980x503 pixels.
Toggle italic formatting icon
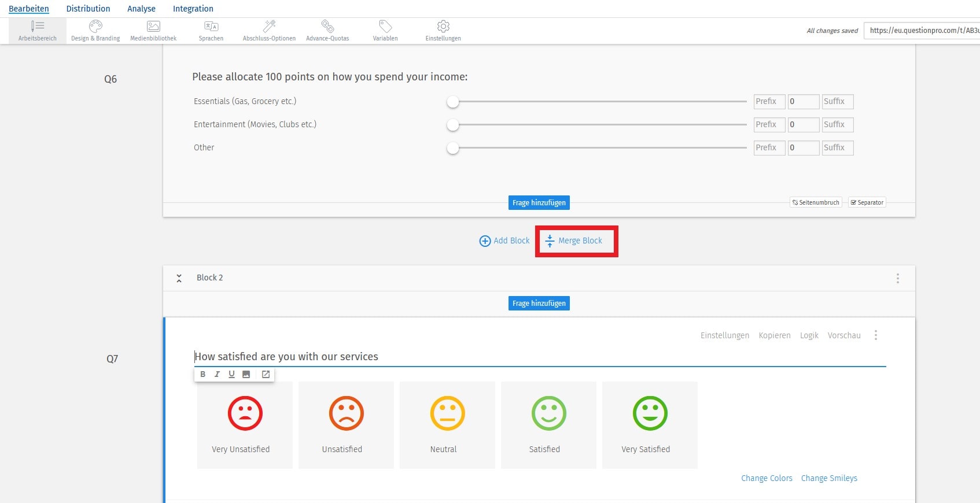(x=217, y=374)
